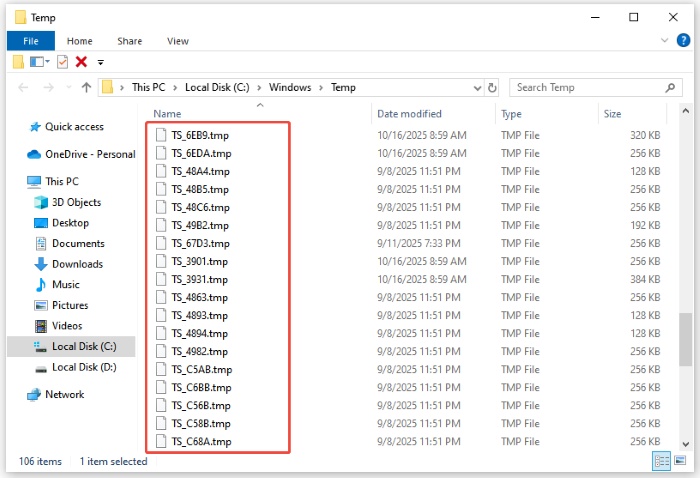700x478 pixels.
Task: Go forward with the right arrow
Action: click(48, 87)
